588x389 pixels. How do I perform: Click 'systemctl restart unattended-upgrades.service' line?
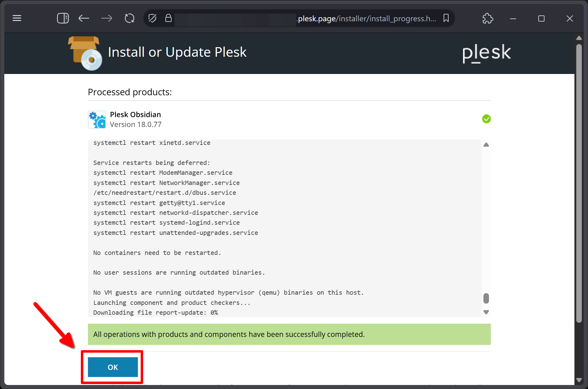coord(176,233)
